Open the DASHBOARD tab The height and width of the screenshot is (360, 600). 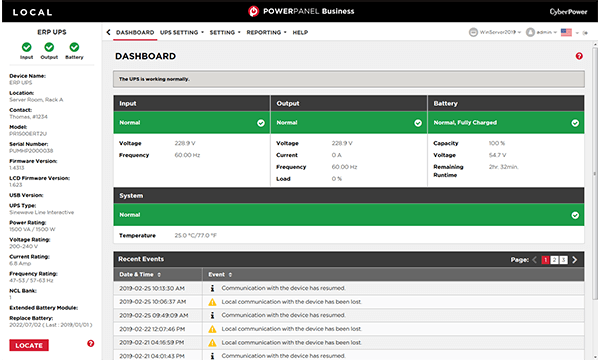pyautogui.click(x=135, y=33)
